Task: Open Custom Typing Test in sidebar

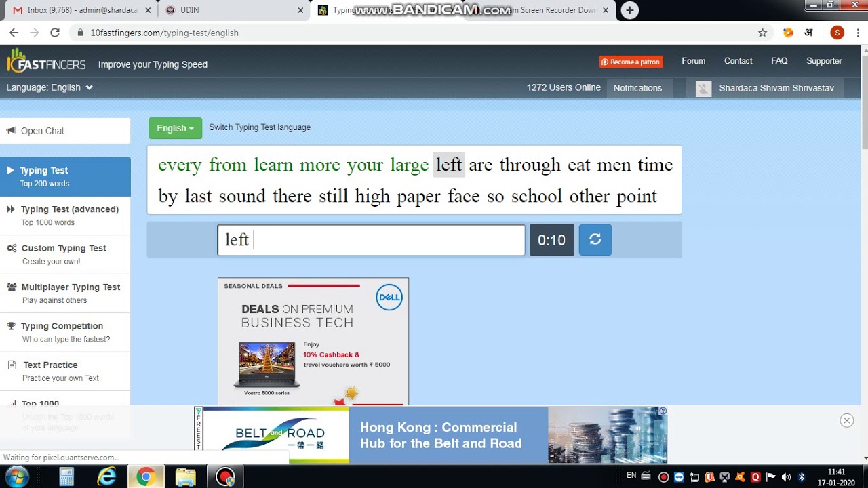Action: pos(65,254)
